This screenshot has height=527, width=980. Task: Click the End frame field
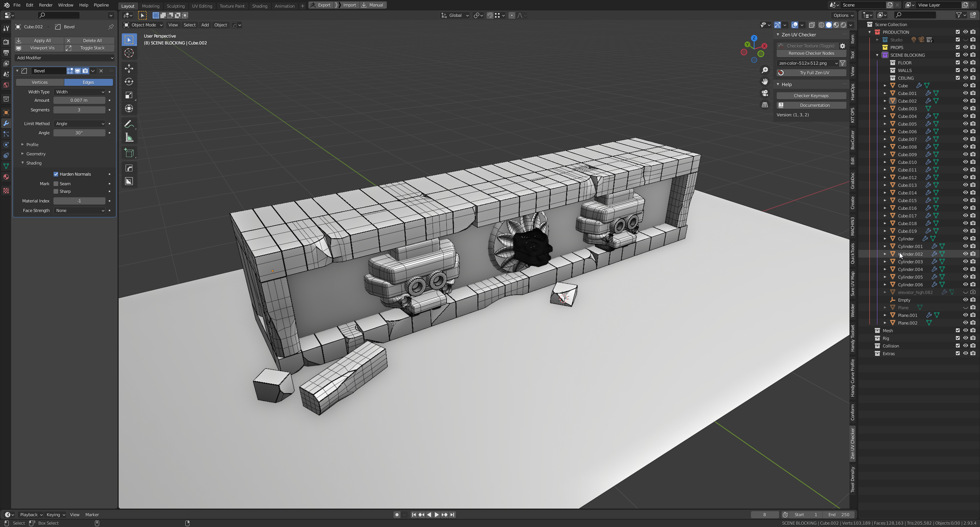click(839, 514)
